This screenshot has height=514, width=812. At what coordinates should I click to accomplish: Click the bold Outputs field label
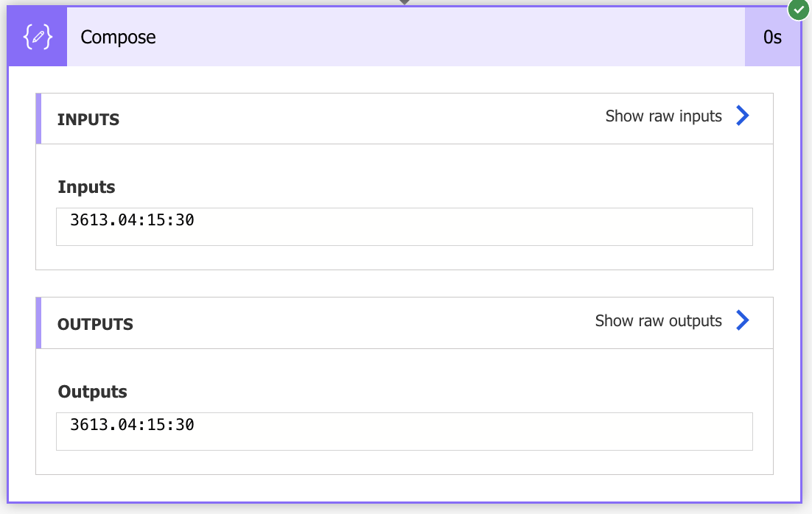pos(92,392)
